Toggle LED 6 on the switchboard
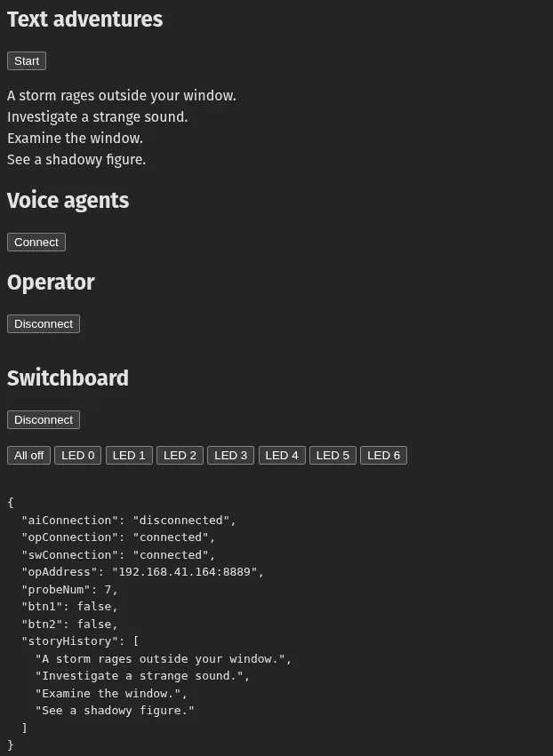 coord(383,455)
